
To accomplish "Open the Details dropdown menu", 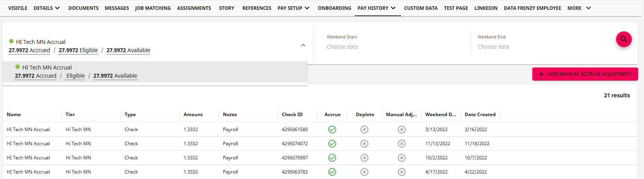I will (47, 8).
